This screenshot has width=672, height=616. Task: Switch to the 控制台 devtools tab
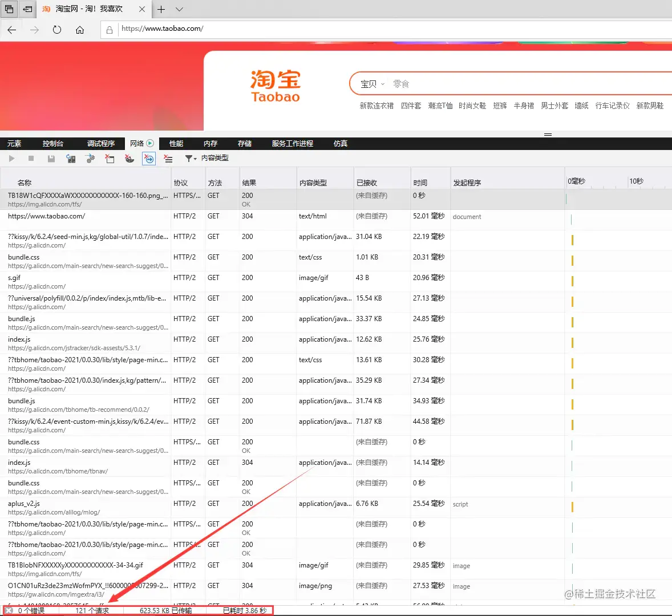[x=53, y=144]
